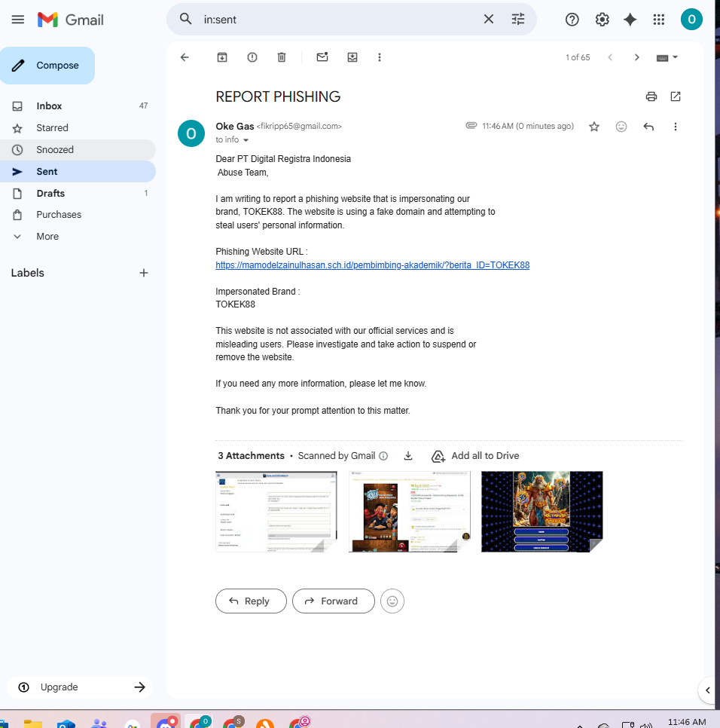Open the third attachment with blue background
Screen dimensions: 720x728
[542, 512]
